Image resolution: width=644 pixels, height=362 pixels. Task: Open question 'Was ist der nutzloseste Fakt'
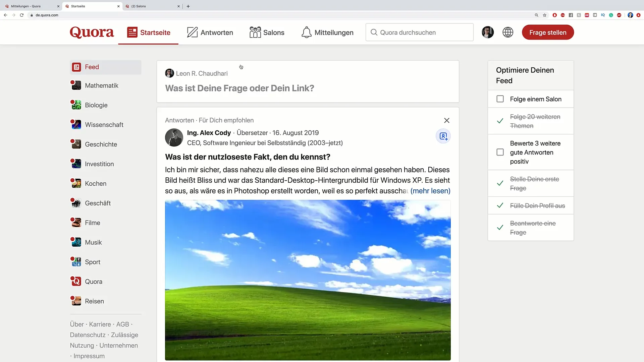(x=248, y=157)
